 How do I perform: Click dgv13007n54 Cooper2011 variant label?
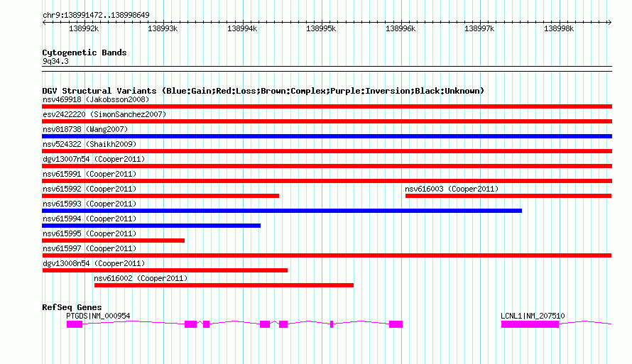[x=94, y=159]
